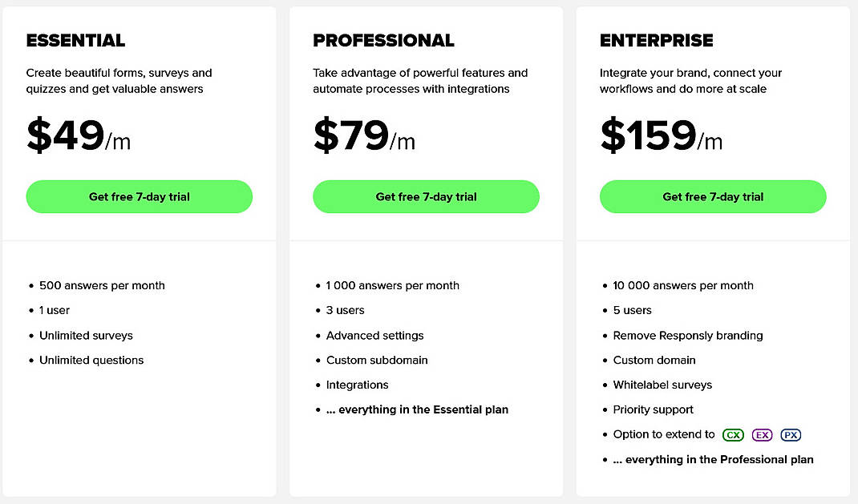The width and height of the screenshot is (858, 504).
Task: Click the green CX extension badge
Action: 733,434
